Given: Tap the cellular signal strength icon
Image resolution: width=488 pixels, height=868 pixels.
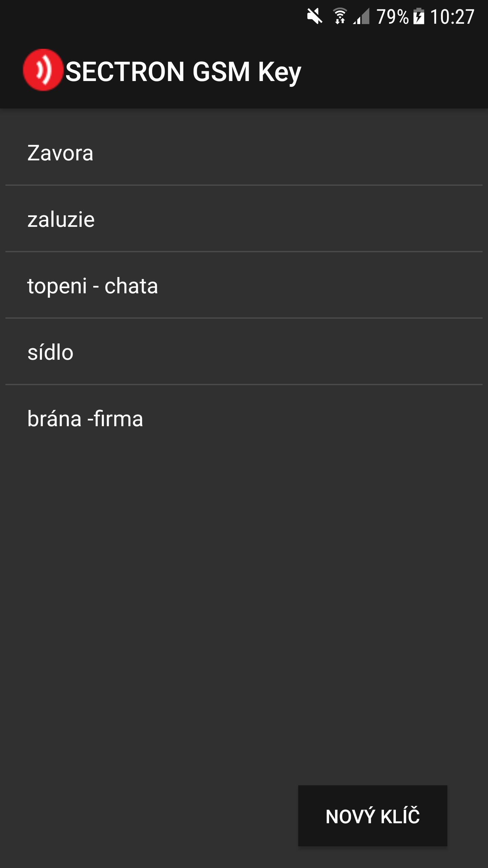Looking at the screenshot, I should pos(361,16).
